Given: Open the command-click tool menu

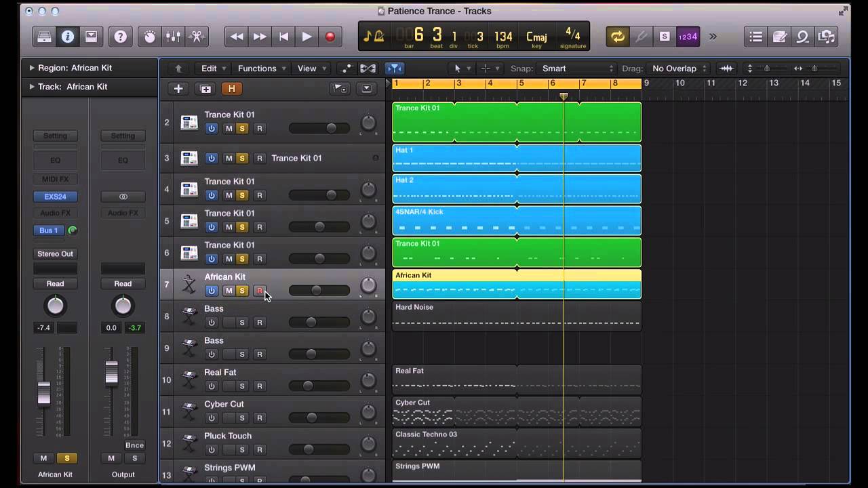Looking at the screenshot, I should pos(490,68).
